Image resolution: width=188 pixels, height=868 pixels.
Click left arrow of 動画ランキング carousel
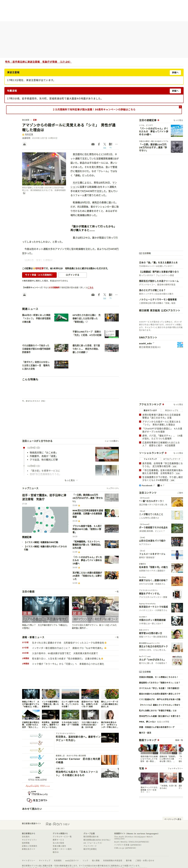(141, 749)
